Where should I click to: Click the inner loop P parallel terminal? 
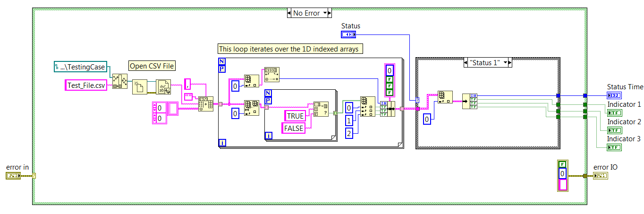point(269,101)
